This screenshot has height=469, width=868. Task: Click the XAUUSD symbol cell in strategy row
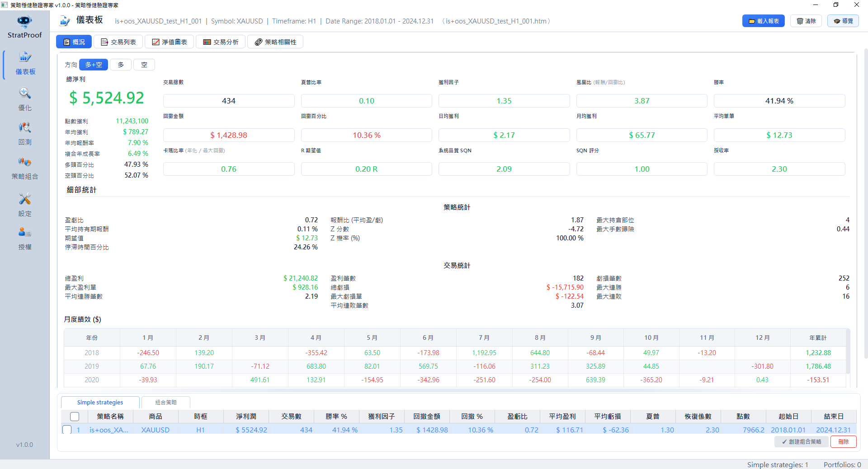(x=156, y=430)
